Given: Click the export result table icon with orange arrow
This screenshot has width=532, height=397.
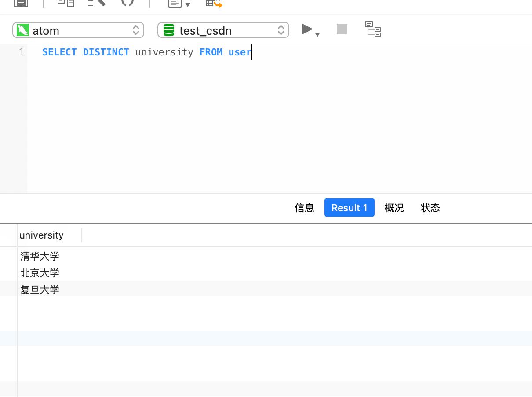Looking at the screenshot, I should (214, 4).
